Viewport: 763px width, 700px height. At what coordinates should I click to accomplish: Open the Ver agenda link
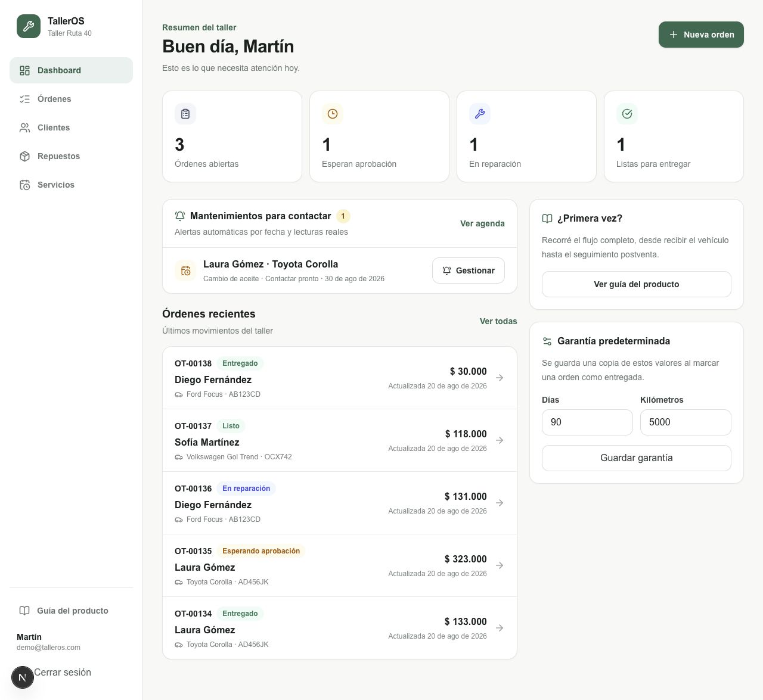[x=482, y=223]
